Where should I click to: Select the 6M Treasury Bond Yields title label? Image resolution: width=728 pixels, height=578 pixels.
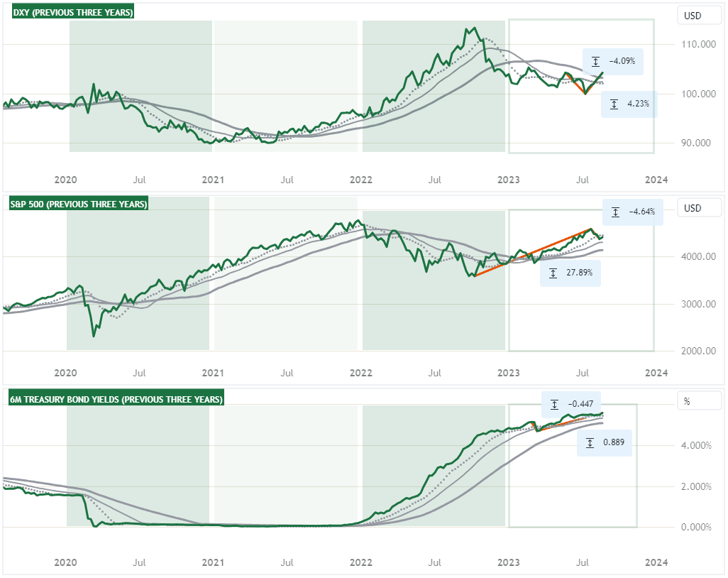tap(116, 400)
